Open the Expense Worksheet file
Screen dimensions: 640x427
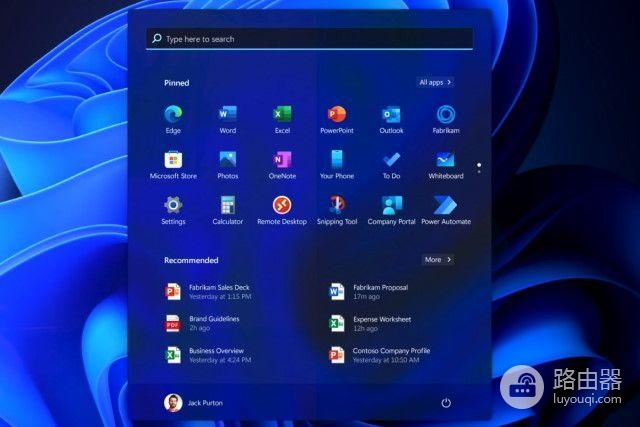tap(370, 323)
